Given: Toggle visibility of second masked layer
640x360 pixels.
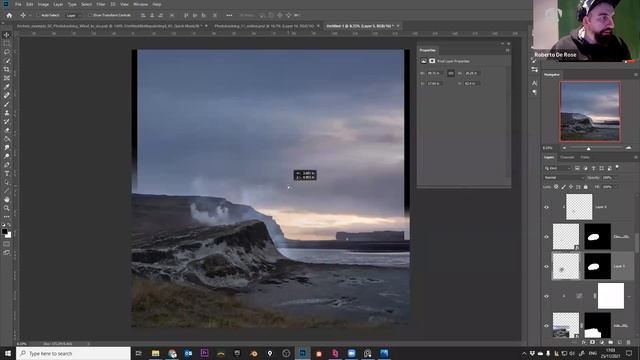Looking at the screenshot, I should point(547,237).
